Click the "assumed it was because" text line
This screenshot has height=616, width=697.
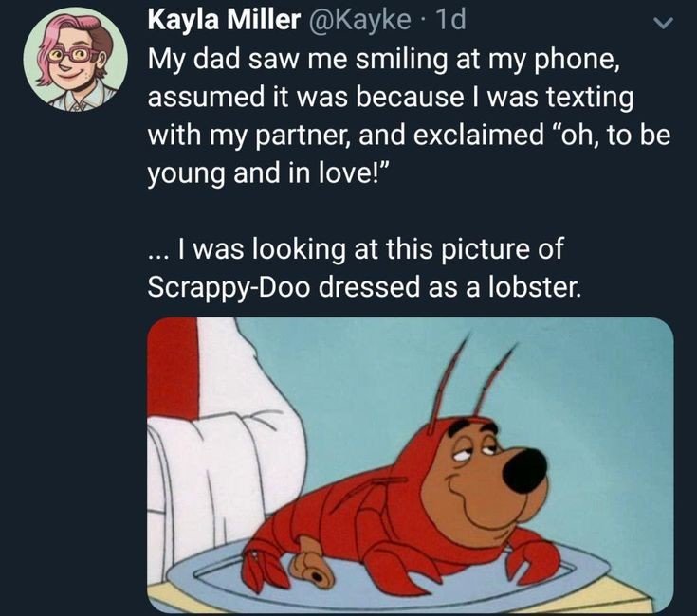391,98
